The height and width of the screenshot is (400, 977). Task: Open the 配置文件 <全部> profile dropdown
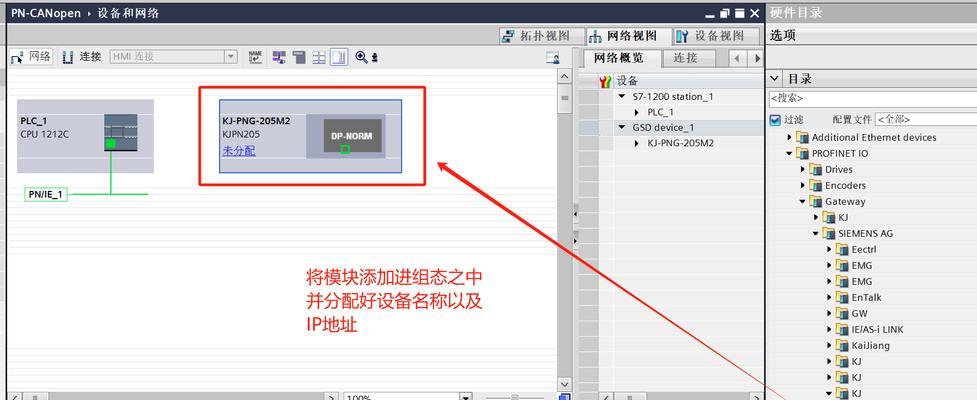point(926,119)
